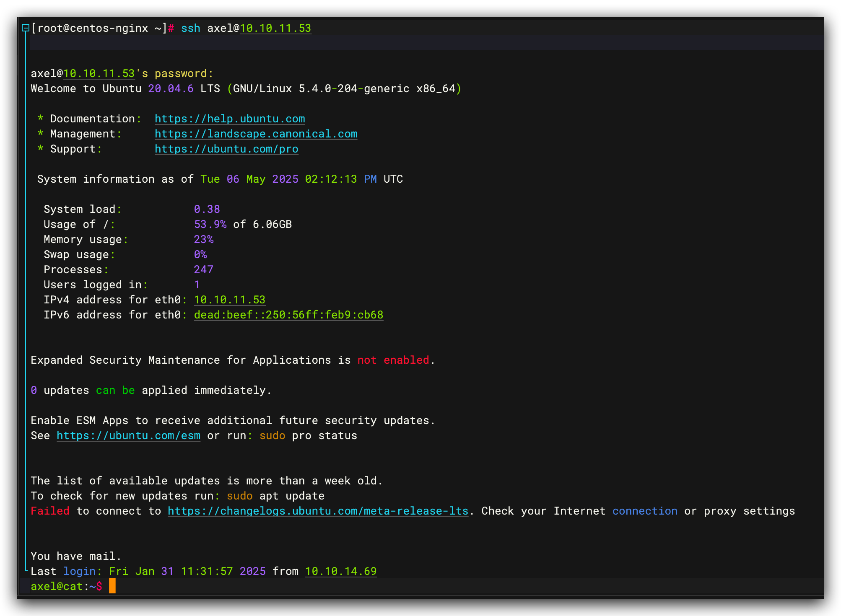Click the orange cursor at axel@cat prompt
The image size is (841, 616).
click(112, 586)
